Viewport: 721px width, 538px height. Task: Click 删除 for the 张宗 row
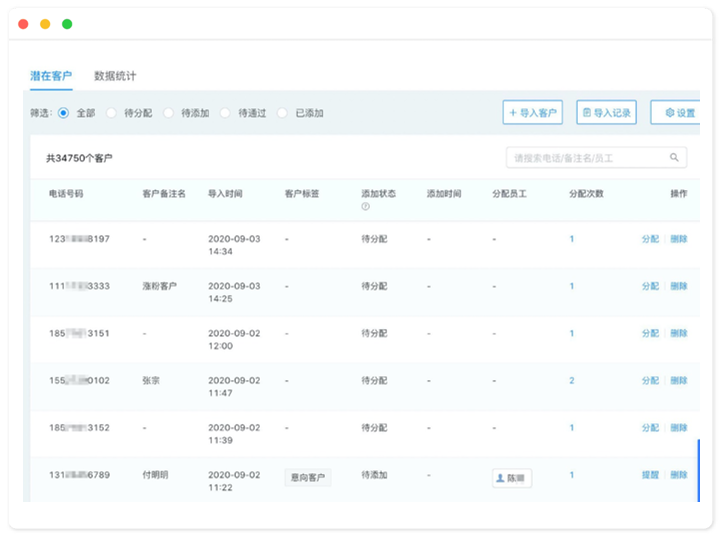click(x=679, y=380)
